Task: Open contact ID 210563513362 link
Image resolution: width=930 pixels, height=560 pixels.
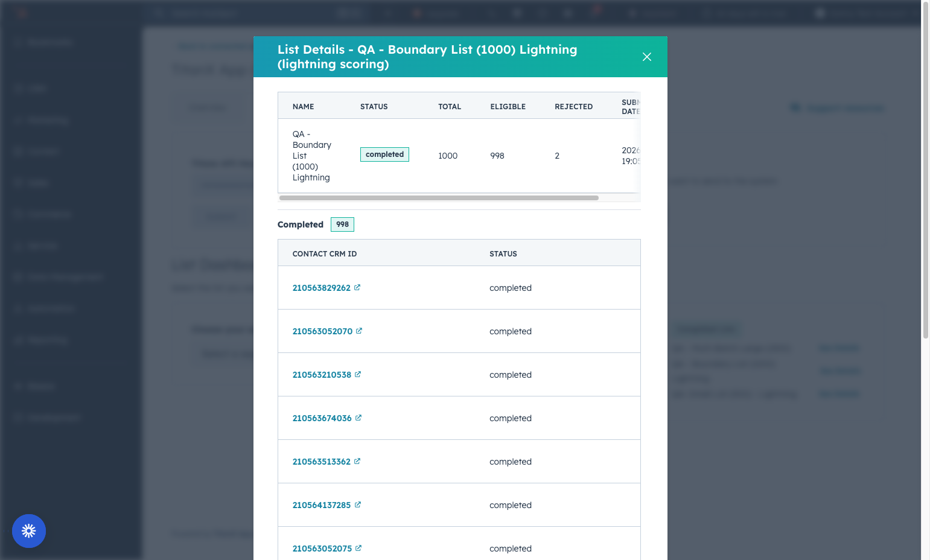Action: coord(322,462)
